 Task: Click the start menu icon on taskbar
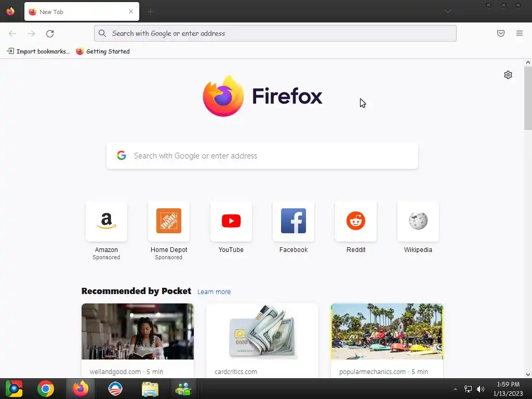click(x=14, y=389)
